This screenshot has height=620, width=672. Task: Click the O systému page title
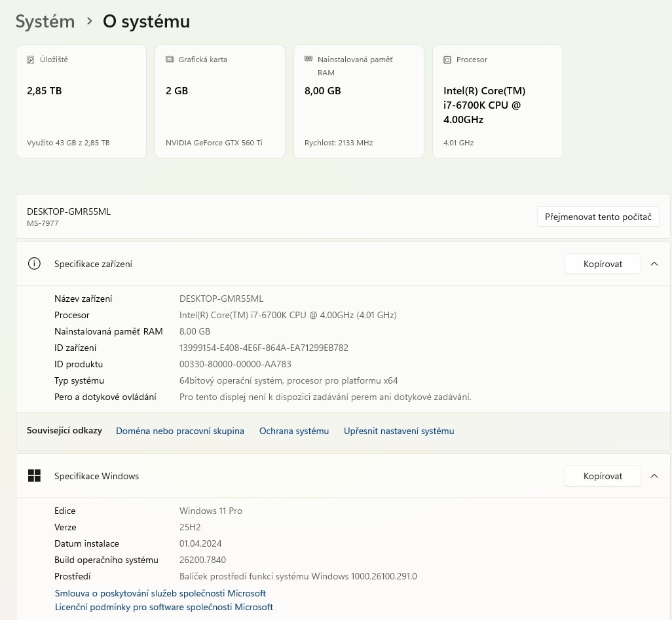(146, 22)
